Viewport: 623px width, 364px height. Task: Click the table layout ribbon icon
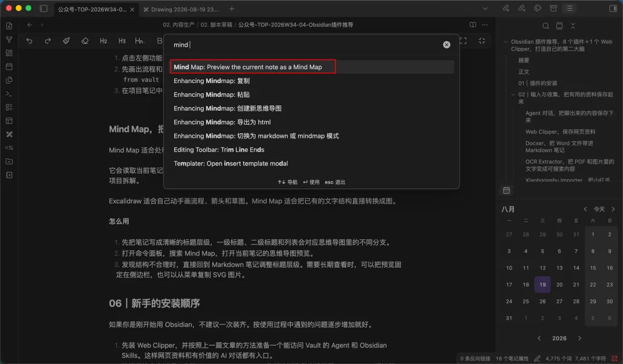click(x=9, y=121)
